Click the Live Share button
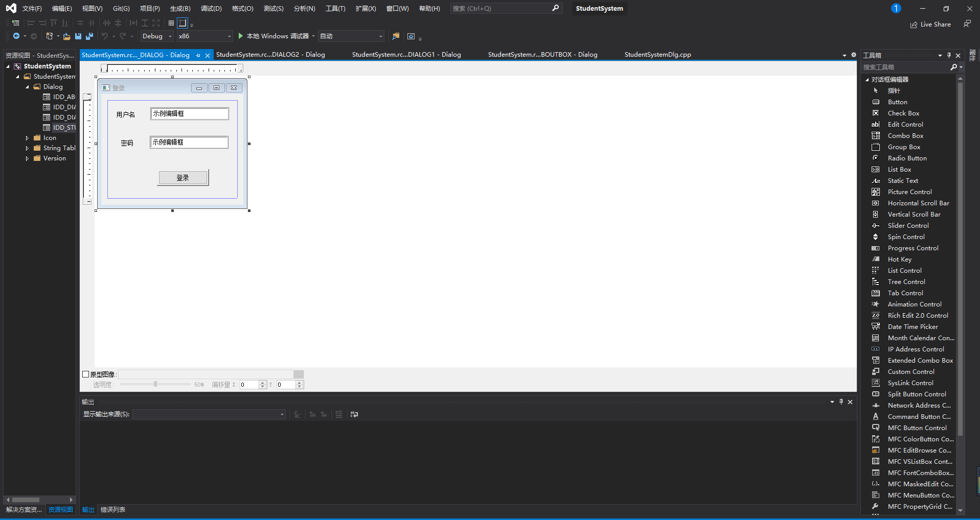 click(930, 25)
